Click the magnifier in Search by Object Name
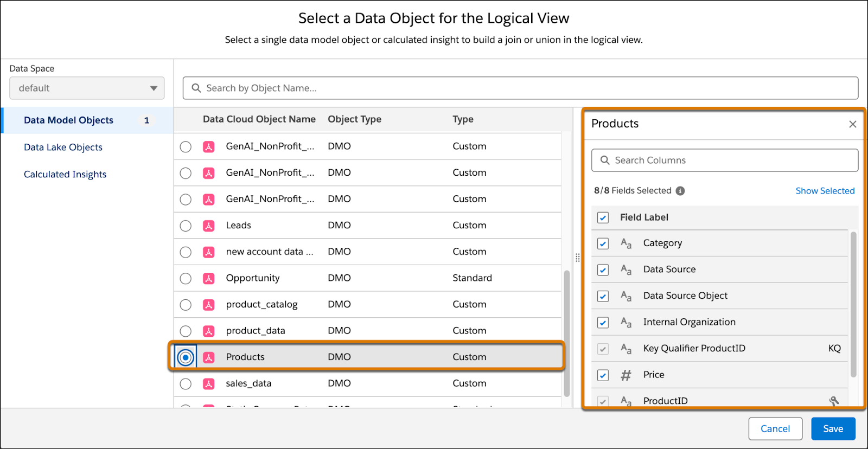 (196, 88)
